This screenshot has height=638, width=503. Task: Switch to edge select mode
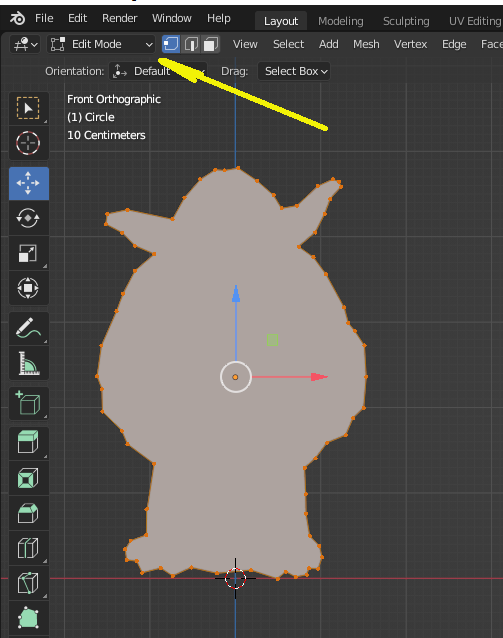191,44
